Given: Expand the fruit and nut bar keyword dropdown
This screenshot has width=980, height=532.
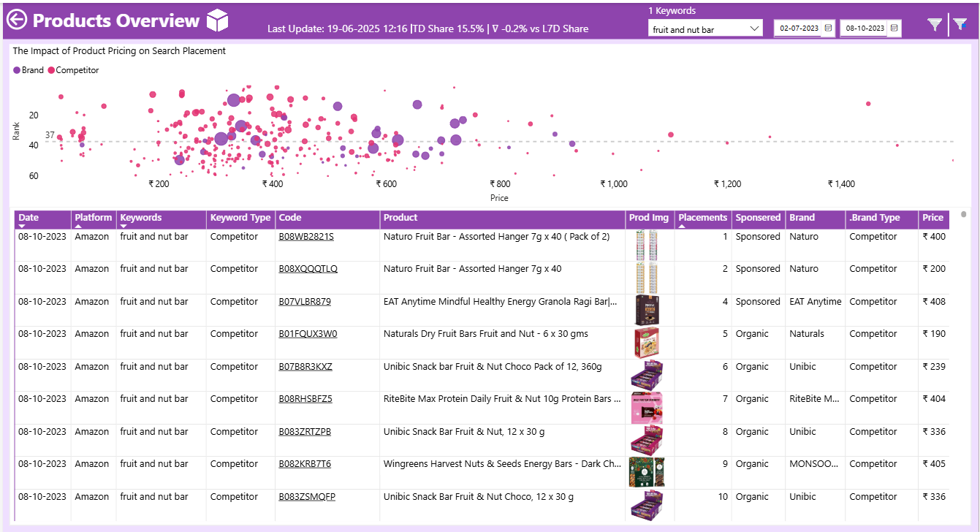Looking at the screenshot, I should point(755,29).
